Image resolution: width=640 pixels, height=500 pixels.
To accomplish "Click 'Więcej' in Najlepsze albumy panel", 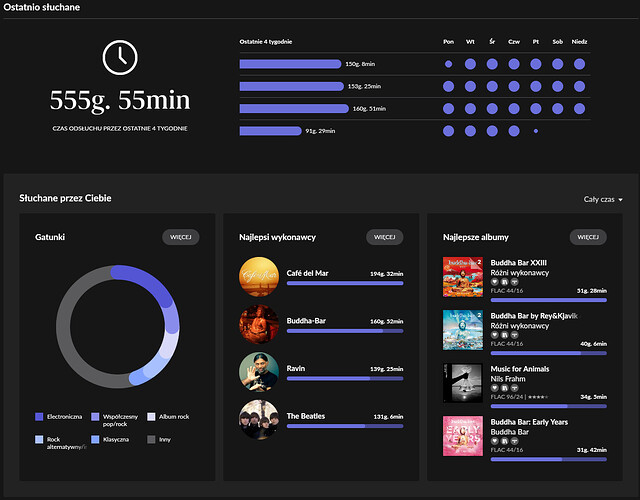I will (589, 237).
